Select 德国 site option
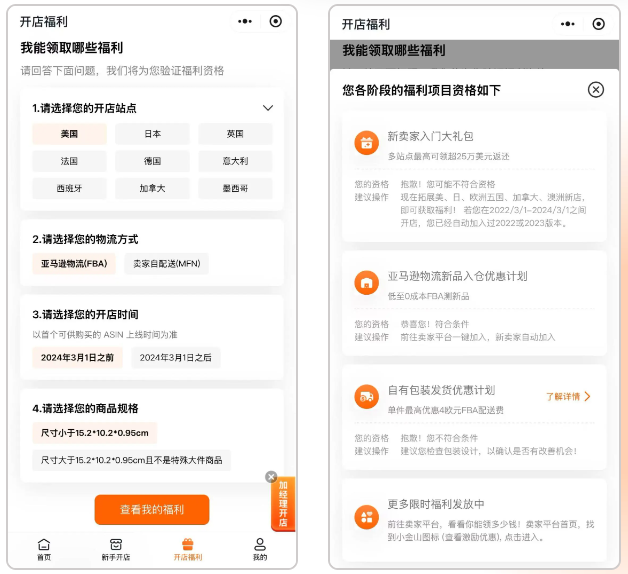This screenshot has height=574, width=628. (152, 161)
